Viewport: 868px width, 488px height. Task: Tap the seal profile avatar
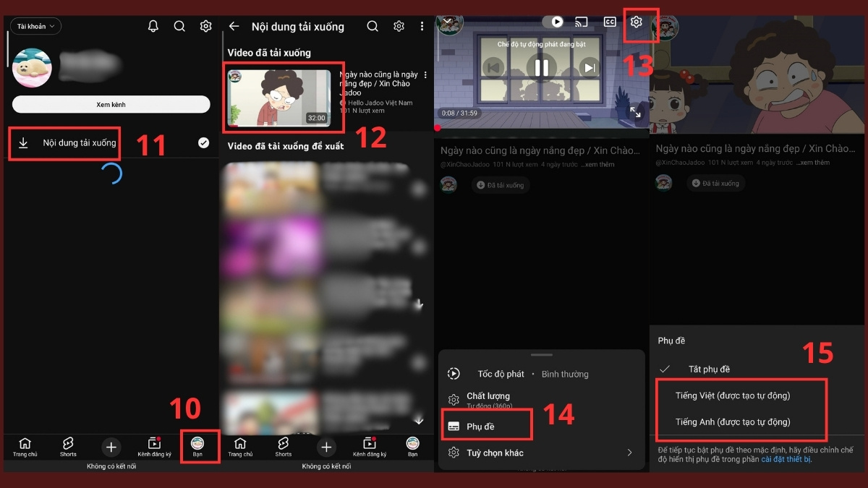(x=32, y=68)
